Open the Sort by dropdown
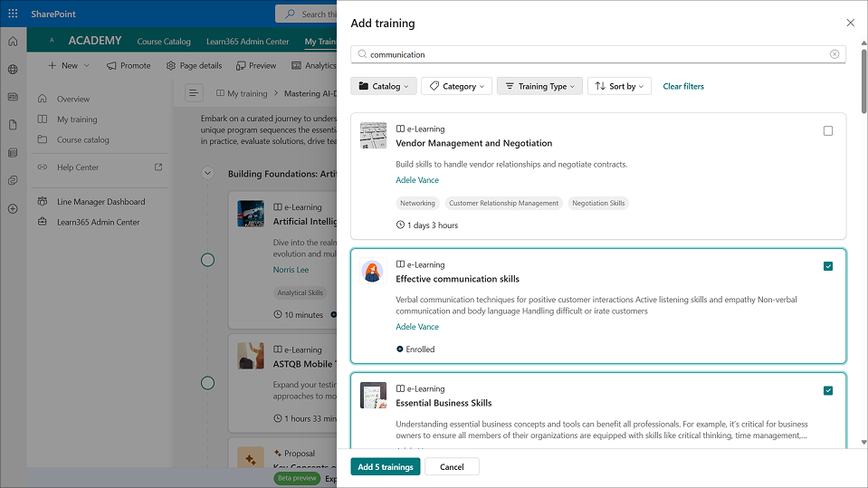 pos(620,86)
